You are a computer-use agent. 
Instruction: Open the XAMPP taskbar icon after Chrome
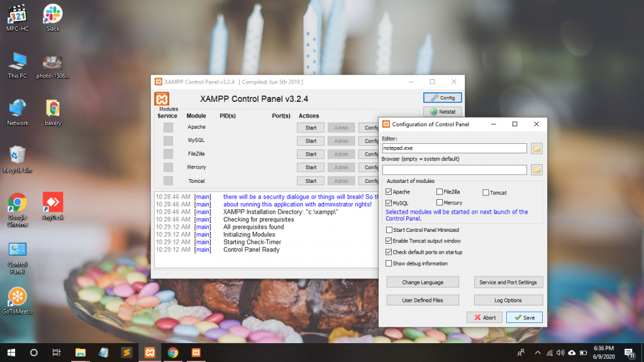tap(196, 353)
